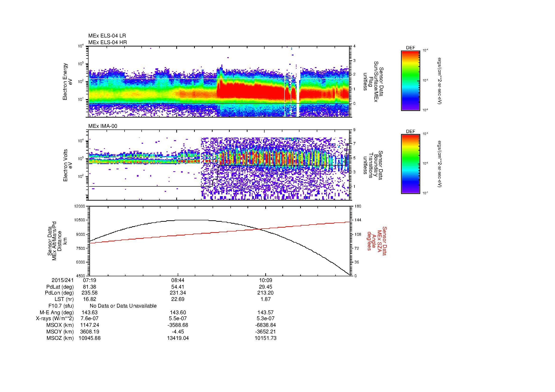
Task: Click the red 'Sensor Data MEx SZA Angle degrees' label
Action: point(377,241)
